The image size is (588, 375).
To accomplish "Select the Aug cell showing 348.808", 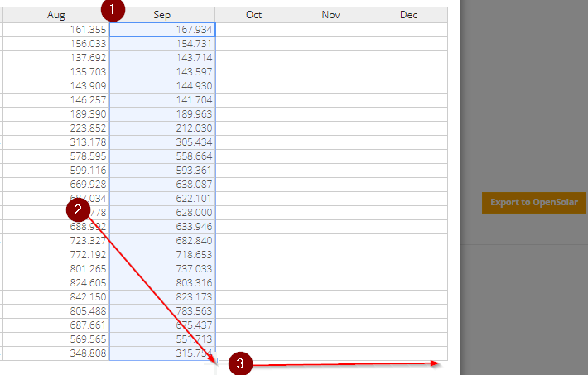I will tap(55, 353).
